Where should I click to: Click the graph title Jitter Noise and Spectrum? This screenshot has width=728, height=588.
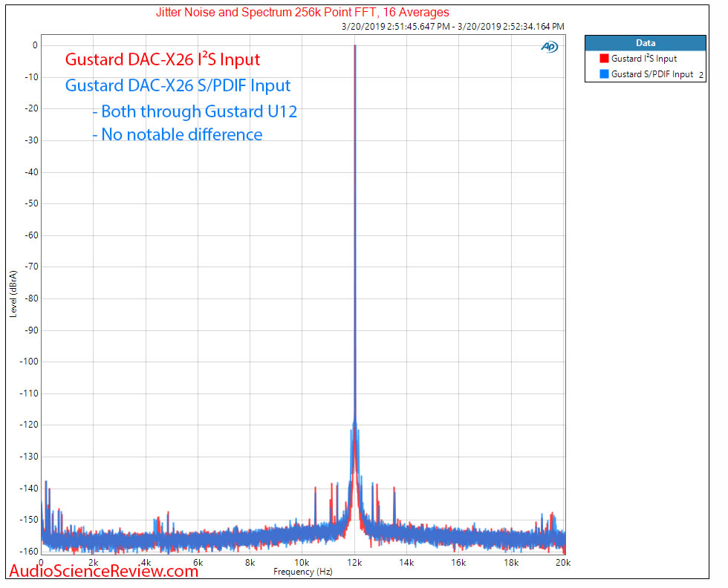tap(302, 12)
